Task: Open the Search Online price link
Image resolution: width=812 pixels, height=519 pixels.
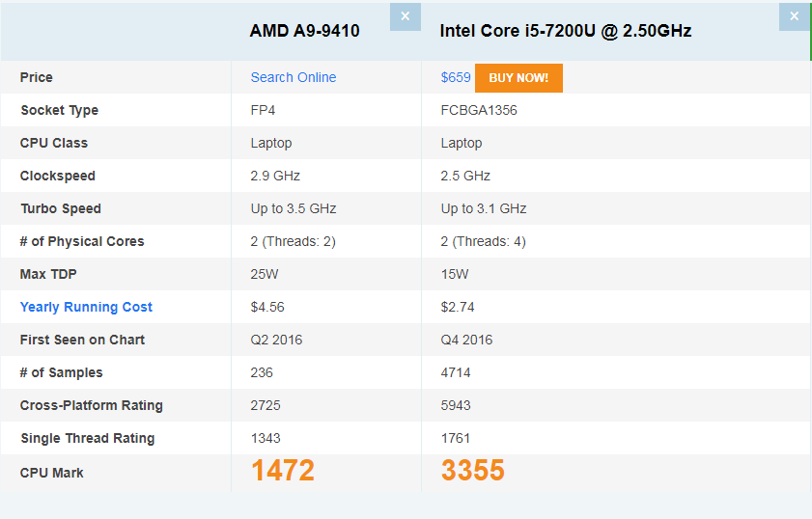Action: click(294, 77)
